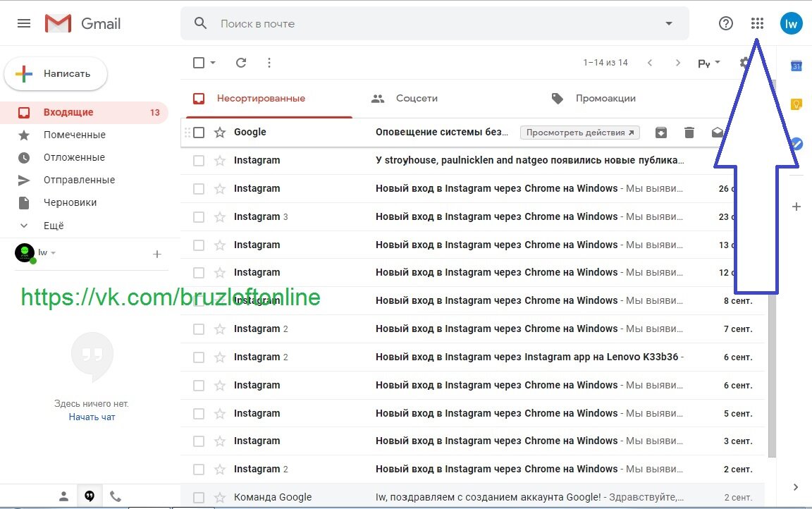
Task: Open Instagram email dated 6 сент. via Chrome
Action: [472, 385]
